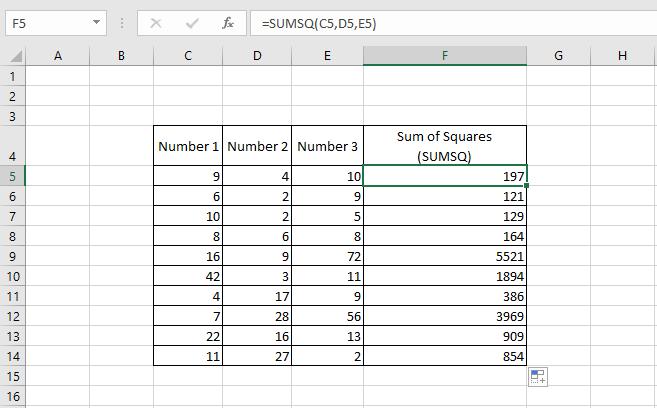The image size is (657, 408).
Task: Select cell D8 containing 6
Action: (257, 236)
